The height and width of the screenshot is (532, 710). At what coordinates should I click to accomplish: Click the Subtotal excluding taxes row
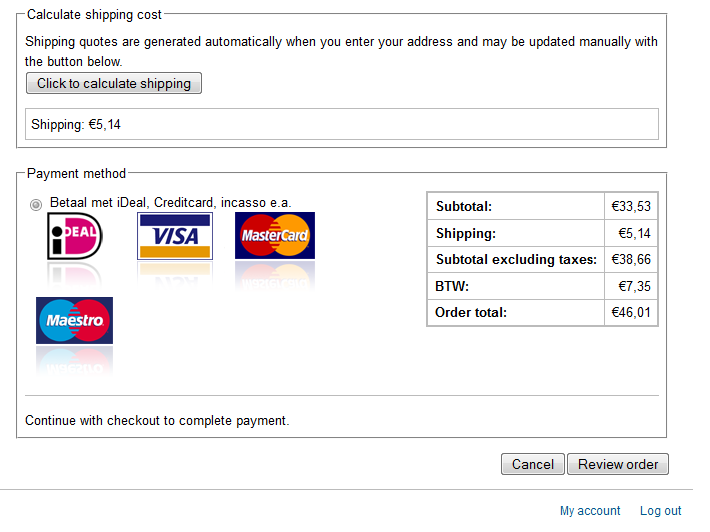(x=542, y=259)
